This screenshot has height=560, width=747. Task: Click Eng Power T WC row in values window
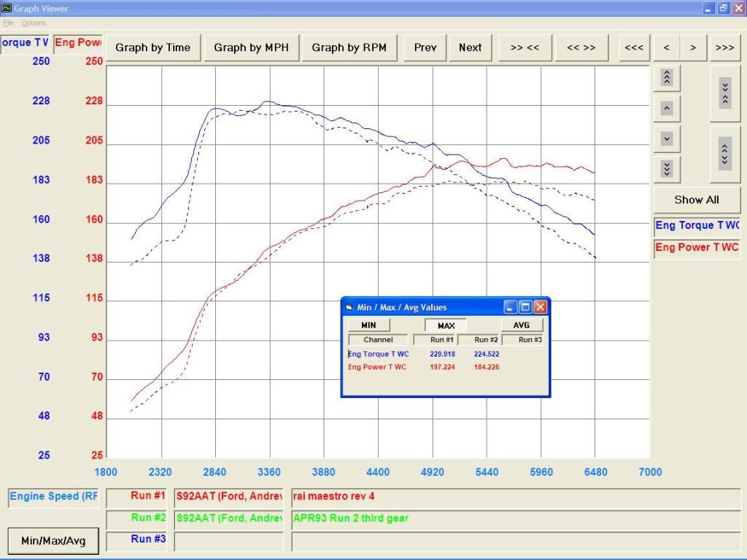click(377, 367)
